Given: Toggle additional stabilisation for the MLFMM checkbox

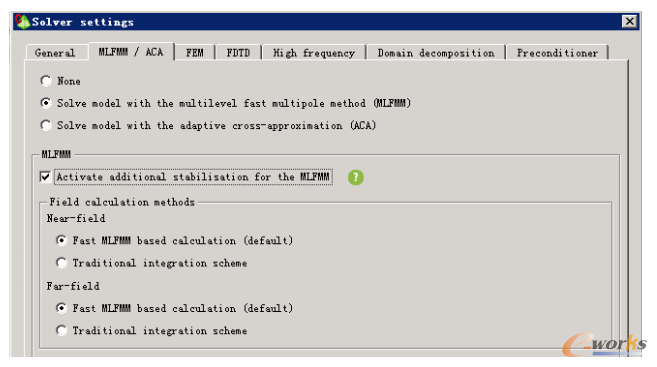Looking at the screenshot, I should point(45,177).
